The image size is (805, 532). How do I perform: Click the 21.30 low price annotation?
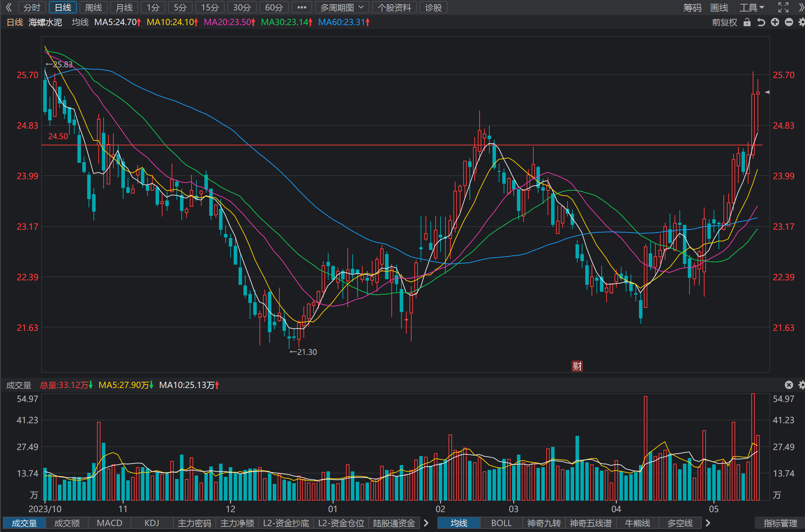click(x=303, y=352)
